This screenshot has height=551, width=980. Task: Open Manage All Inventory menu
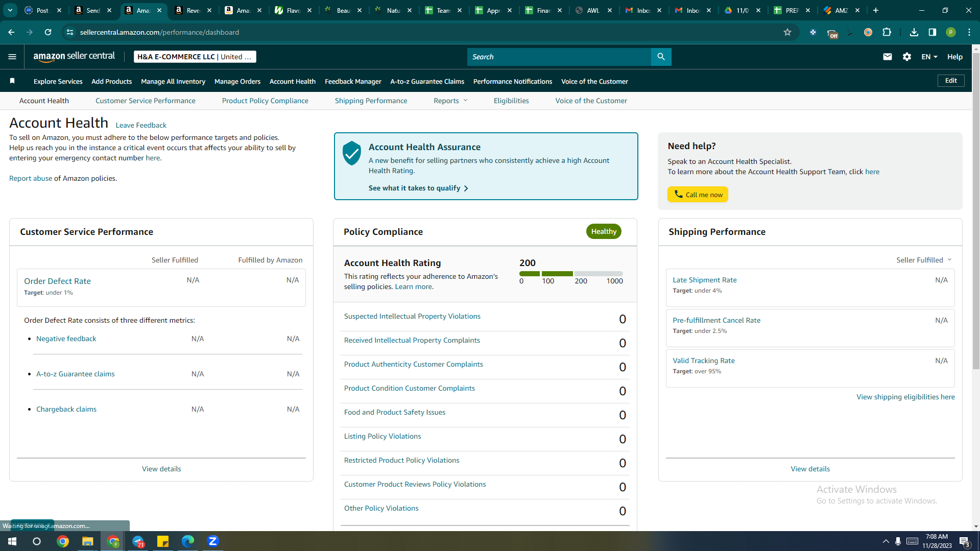[x=173, y=81]
